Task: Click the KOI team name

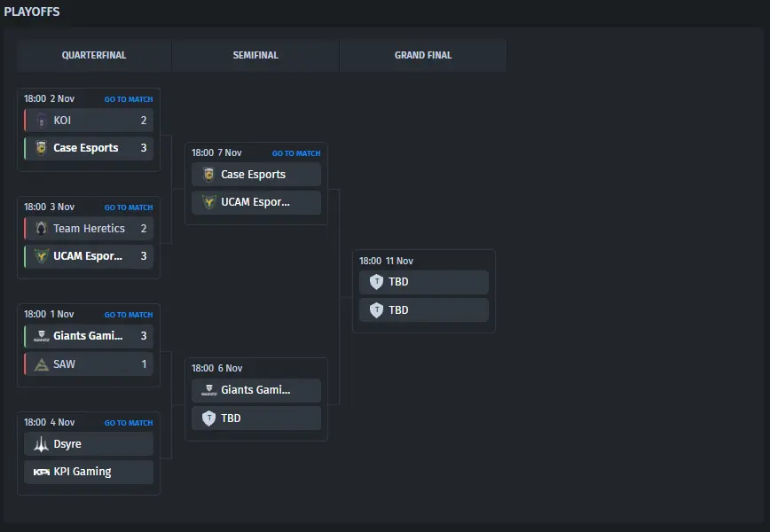Action: [x=62, y=121]
